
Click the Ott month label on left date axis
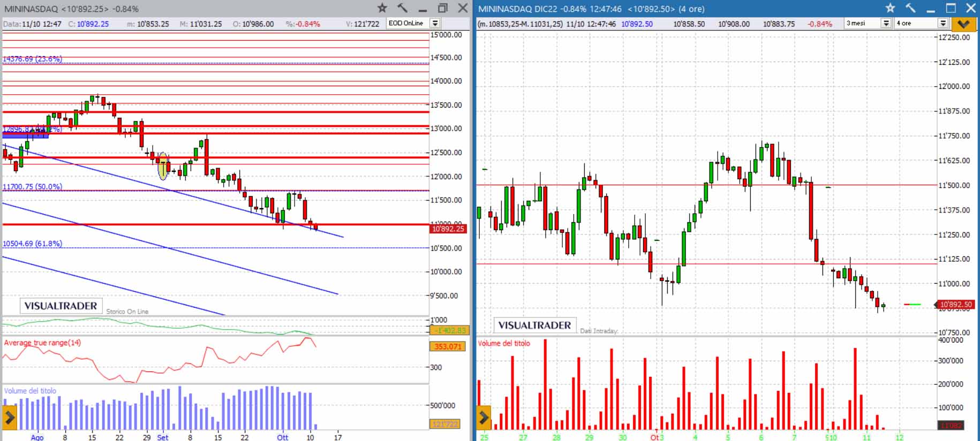282,437
